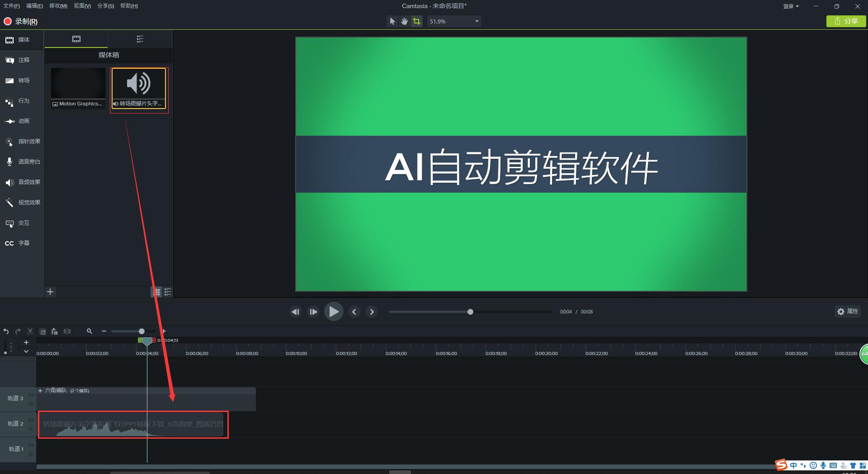
Task: Select the Crop tool above the canvas
Action: pyautogui.click(x=416, y=21)
